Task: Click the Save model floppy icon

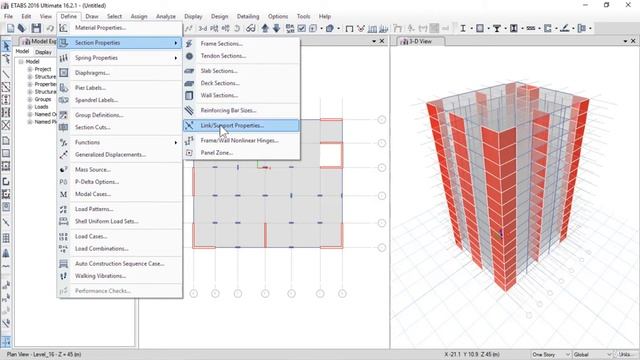Action: pos(36,28)
